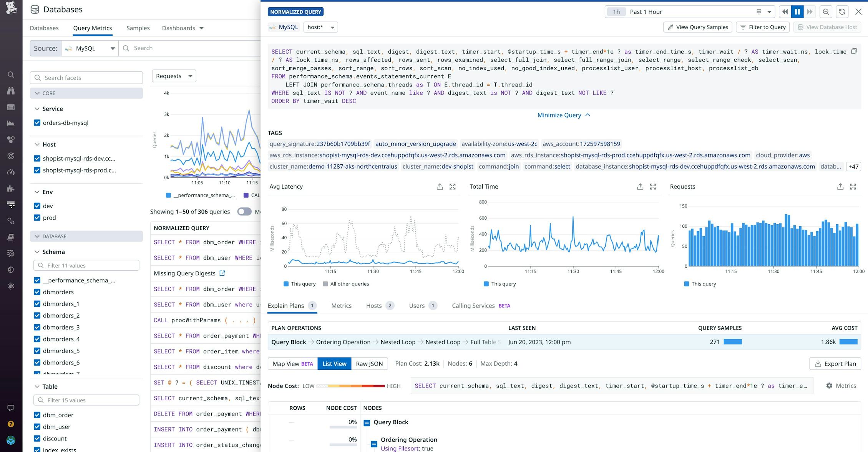
Task: Copy the normalized SQL query
Action: [x=854, y=50]
